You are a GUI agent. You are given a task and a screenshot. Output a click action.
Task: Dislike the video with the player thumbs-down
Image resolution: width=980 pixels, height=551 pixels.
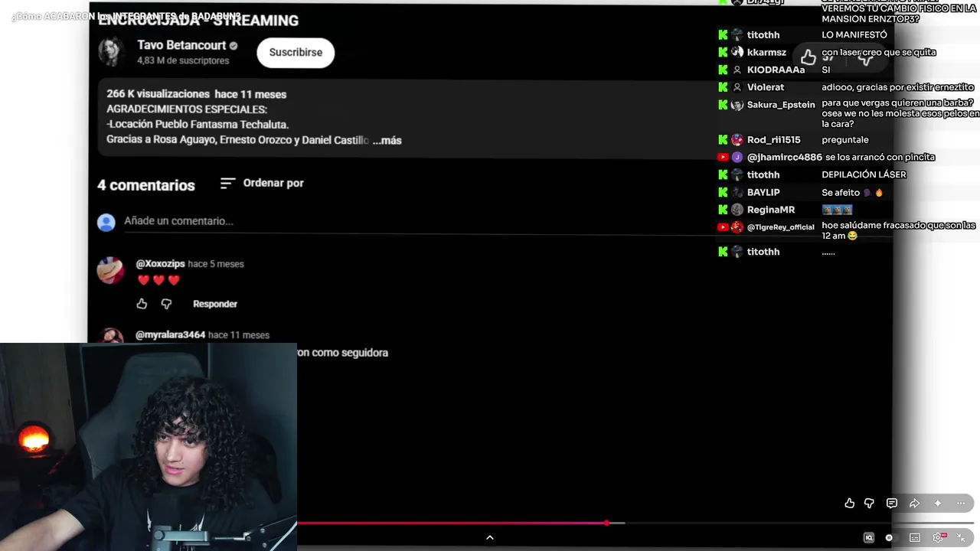coord(869,503)
